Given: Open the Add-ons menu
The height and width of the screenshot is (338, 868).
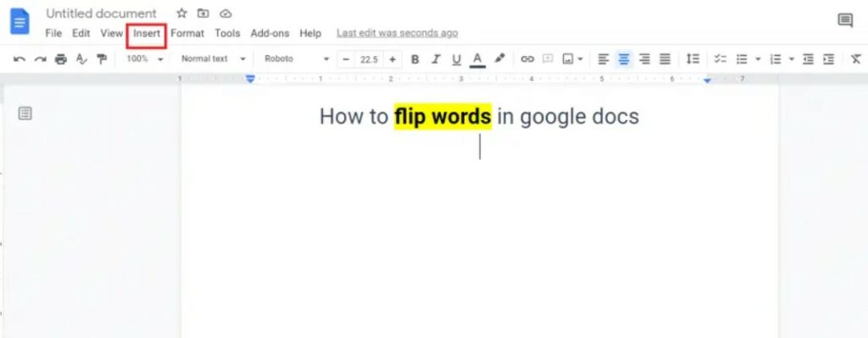Looking at the screenshot, I should (270, 33).
